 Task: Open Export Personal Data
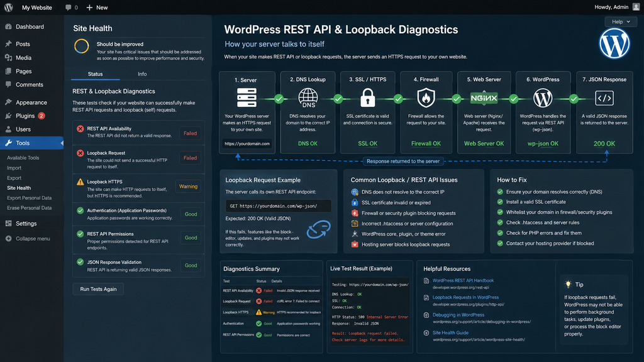[x=29, y=198]
